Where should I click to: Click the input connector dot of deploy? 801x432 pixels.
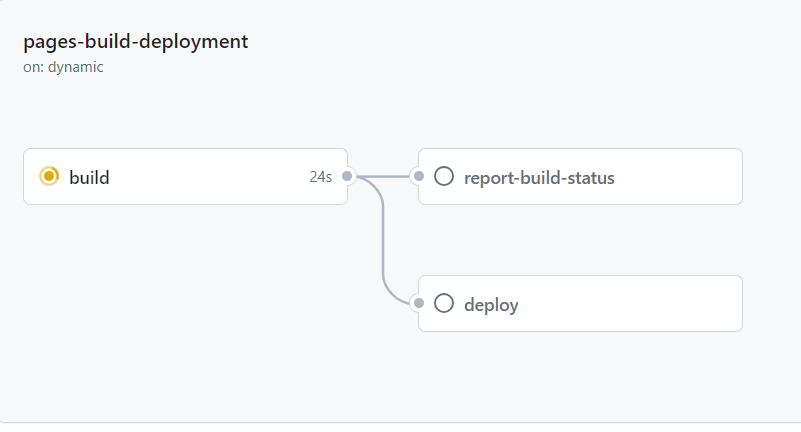pos(419,304)
